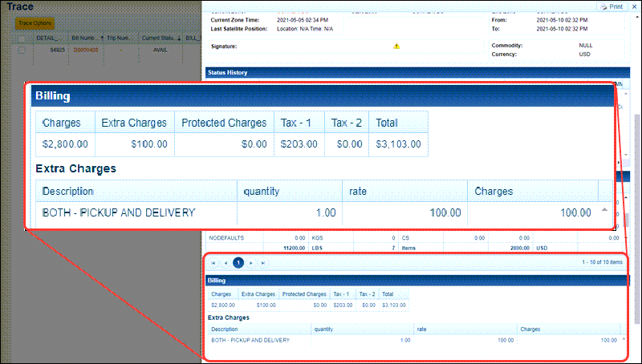
Task: Go to first page in pager
Action: (213, 262)
